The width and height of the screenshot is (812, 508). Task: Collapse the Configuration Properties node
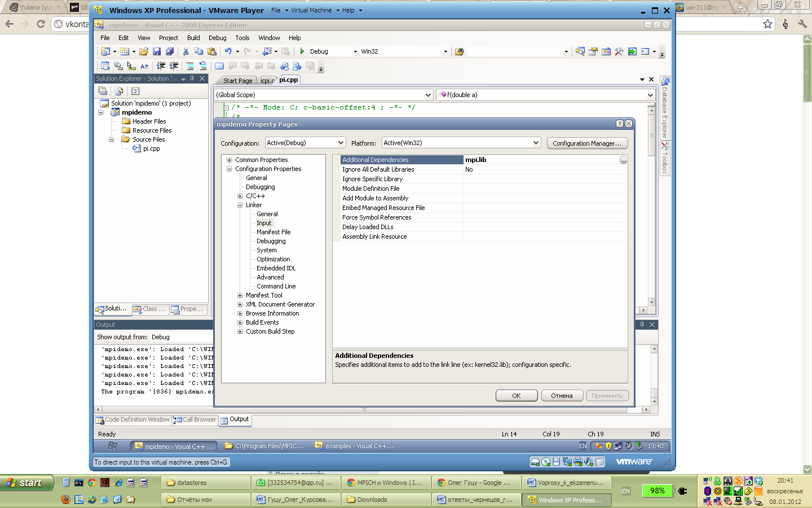(x=229, y=169)
